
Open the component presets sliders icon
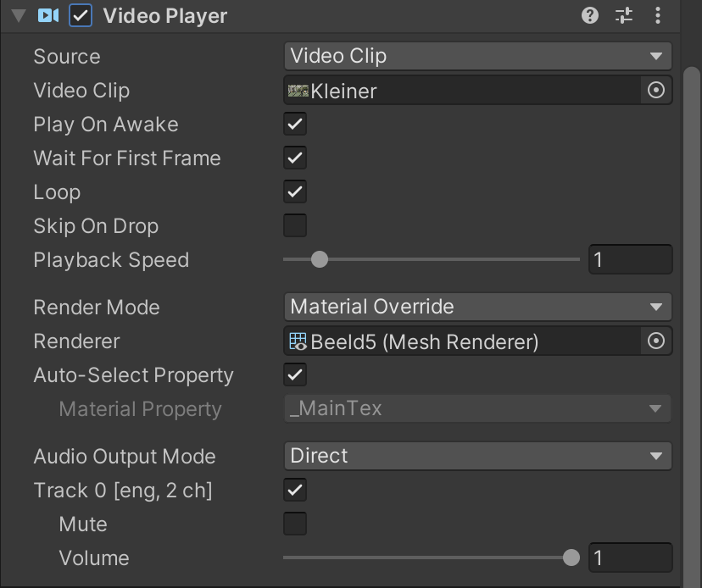pos(624,15)
